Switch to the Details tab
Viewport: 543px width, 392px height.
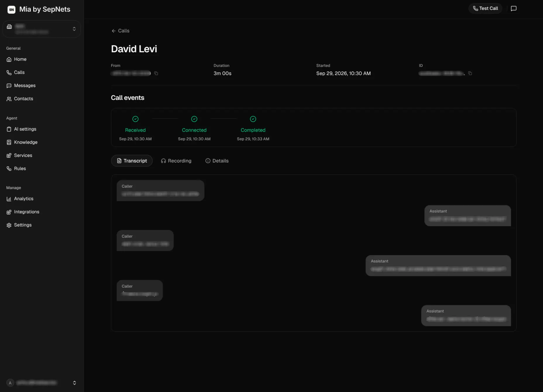point(217,161)
